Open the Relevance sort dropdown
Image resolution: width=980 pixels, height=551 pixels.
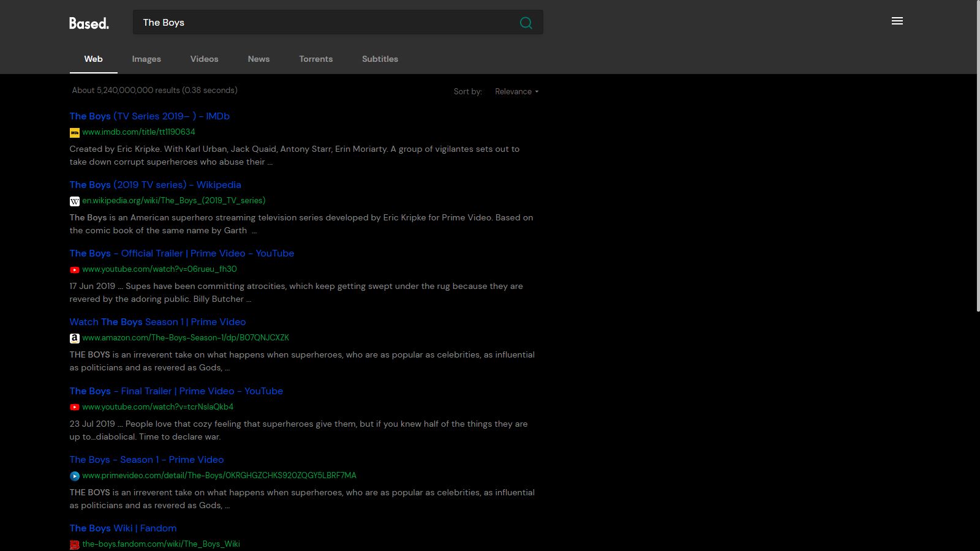click(x=517, y=92)
